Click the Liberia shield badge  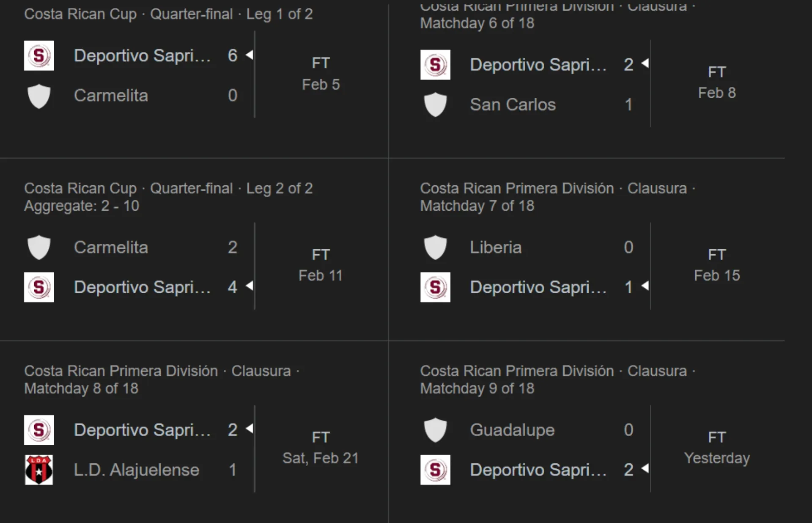435,248
